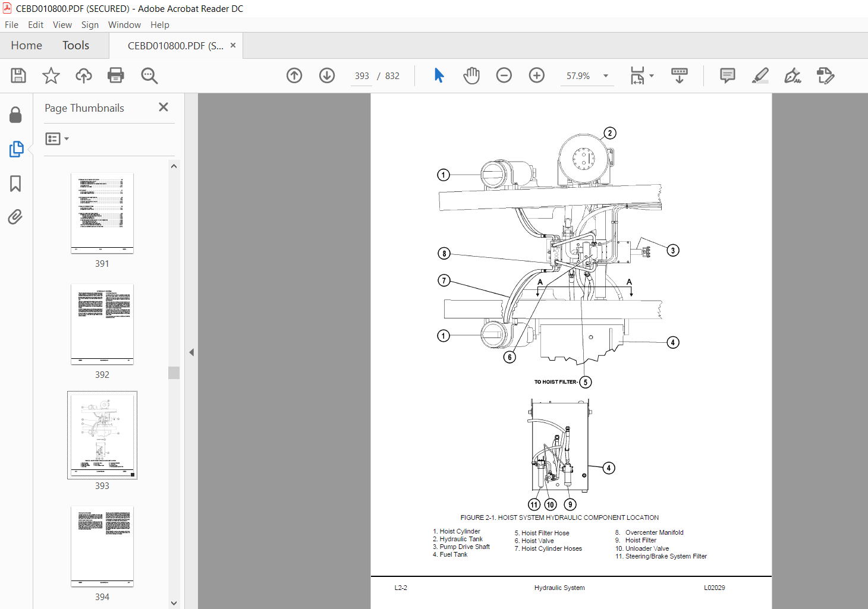Click the '6. Hoist Valve' legend text
This screenshot has width=868, height=609.
click(534, 541)
